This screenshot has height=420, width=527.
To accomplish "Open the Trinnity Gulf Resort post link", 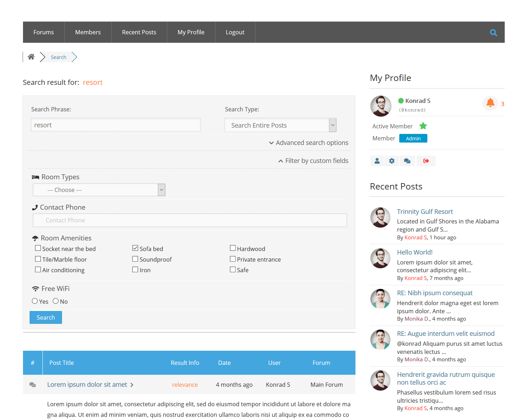I will point(424,211).
